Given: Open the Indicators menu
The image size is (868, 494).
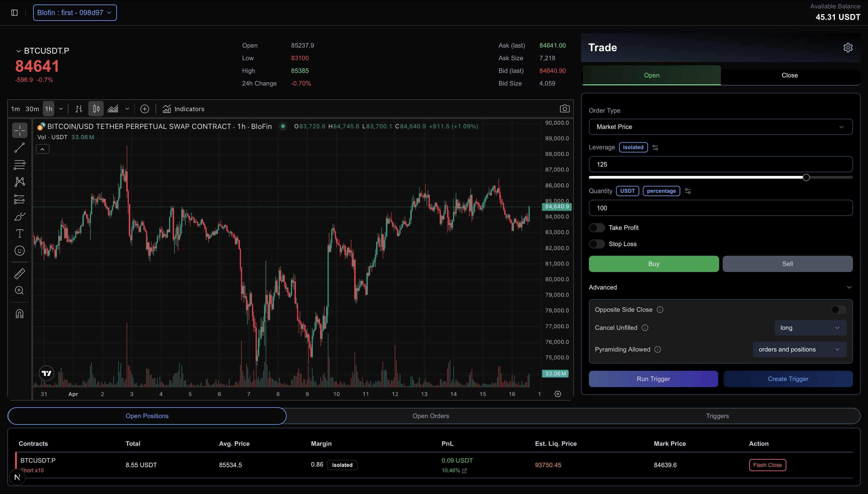Looking at the screenshot, I should click(183, 109).
